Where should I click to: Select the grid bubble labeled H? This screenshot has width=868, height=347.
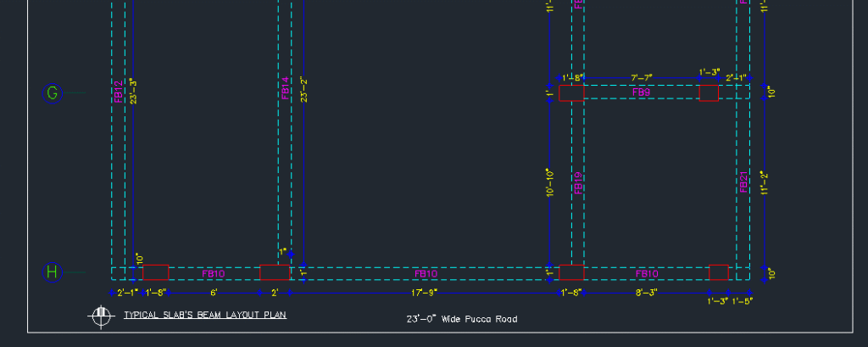52,272
